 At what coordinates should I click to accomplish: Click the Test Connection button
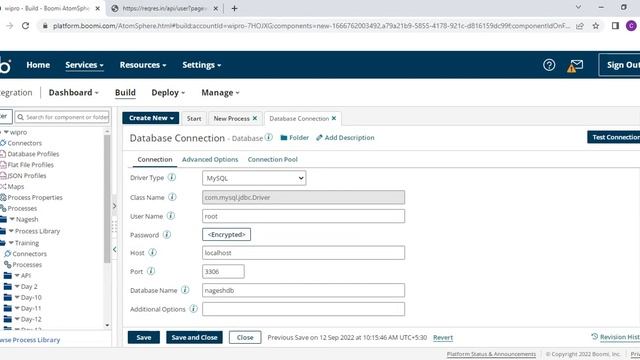coord(613,137)
